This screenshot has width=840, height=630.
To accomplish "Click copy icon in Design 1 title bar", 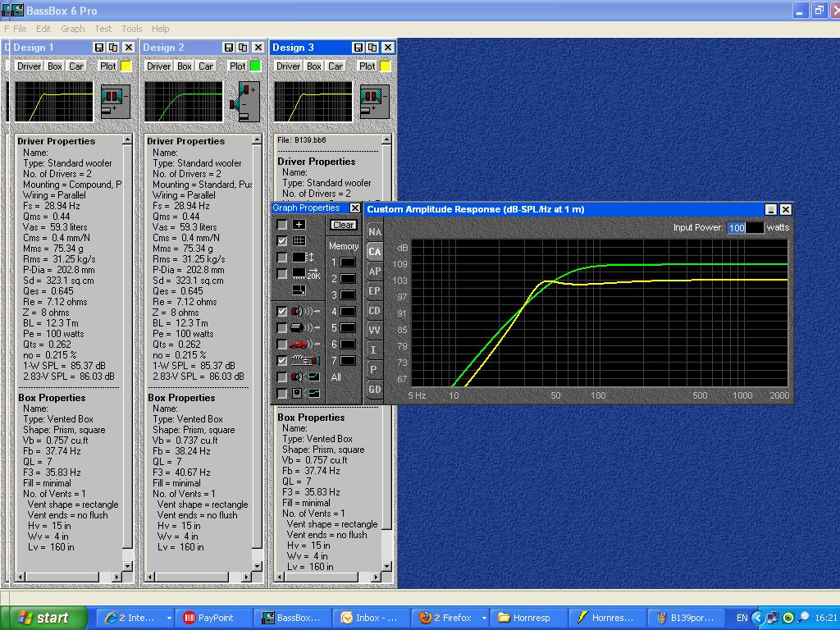I will (113, 48).
